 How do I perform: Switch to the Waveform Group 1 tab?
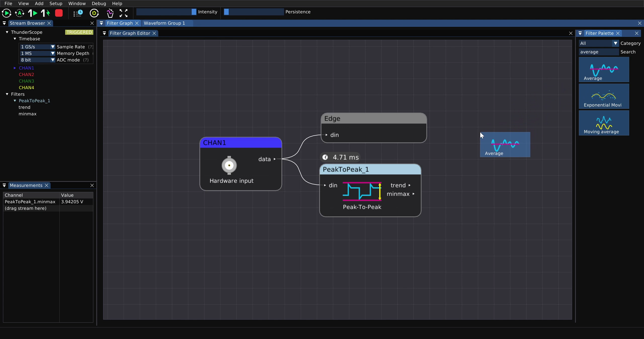pos(164,23)
